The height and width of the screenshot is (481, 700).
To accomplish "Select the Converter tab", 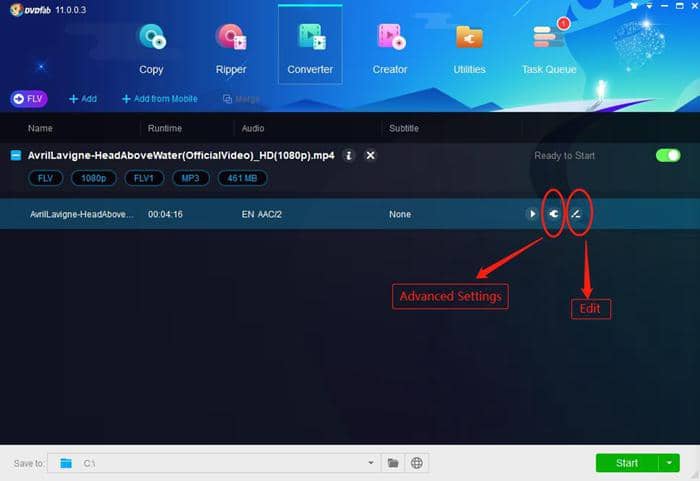I will [310, 48].
